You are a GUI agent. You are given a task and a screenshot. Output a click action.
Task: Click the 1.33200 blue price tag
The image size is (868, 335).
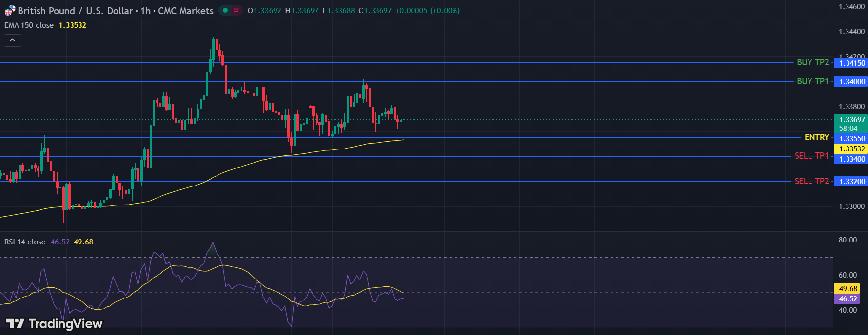[x=851, y=182]
